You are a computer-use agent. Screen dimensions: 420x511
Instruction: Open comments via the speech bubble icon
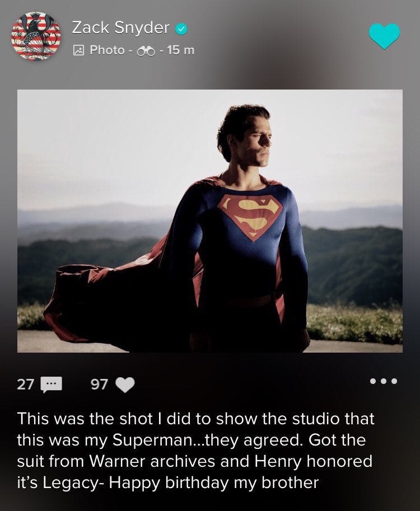tap(54, 385)
